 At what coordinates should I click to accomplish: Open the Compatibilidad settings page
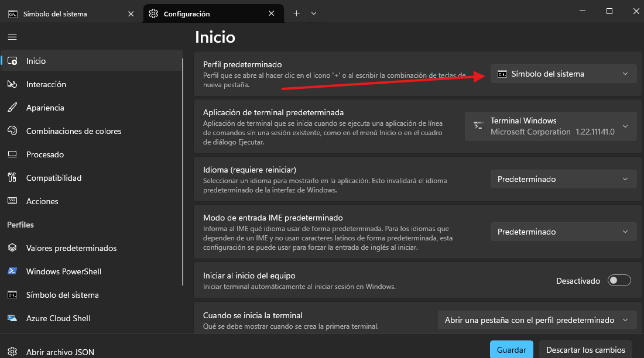click(91, 178)
